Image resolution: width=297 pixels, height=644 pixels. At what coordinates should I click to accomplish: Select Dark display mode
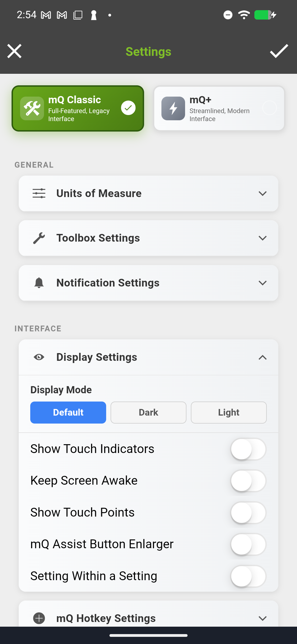tap(148, 412)
